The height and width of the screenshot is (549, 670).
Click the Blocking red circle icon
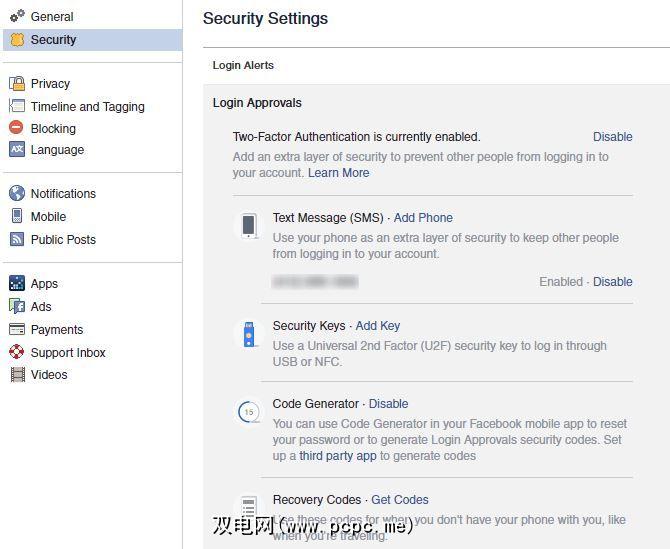pyautogui.click(x=17, y=128)
